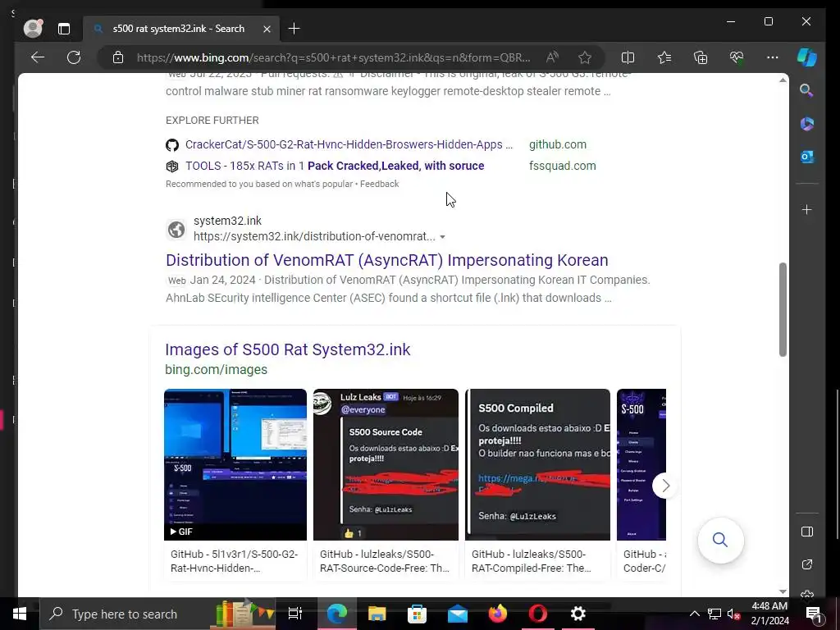The width and height of the screenshot is (840, 630).
Task: Click github.com source label
Action: click(x=558, y=144)
